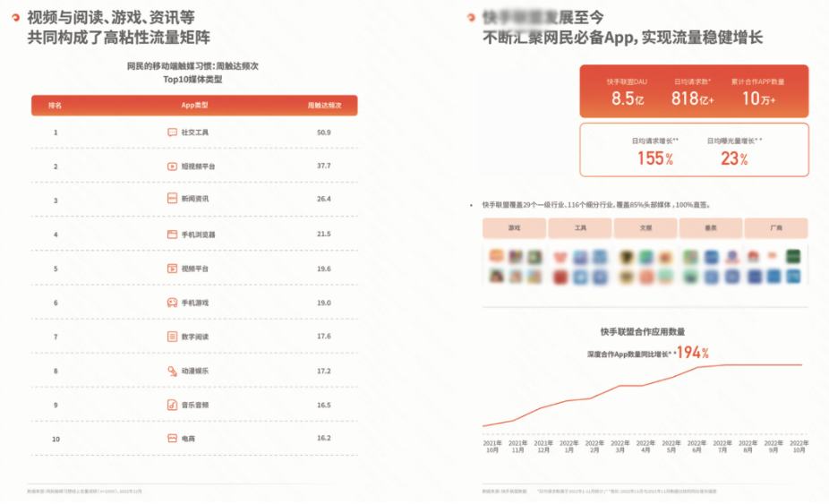
Task: Click the browser window icon beside 手机浏览器
Action: tap(173, 235)
